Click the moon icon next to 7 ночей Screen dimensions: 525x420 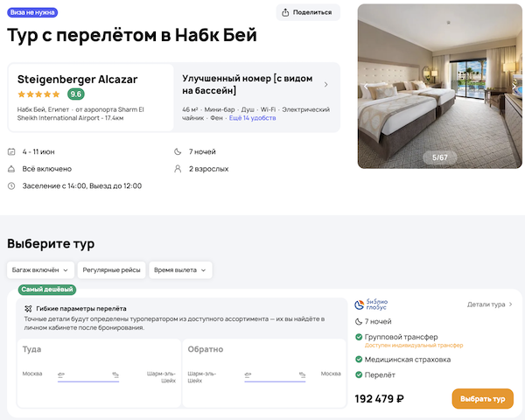pyautogui.click(x=179, y=151)
